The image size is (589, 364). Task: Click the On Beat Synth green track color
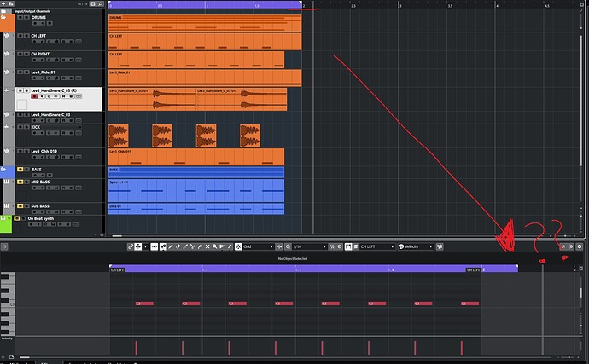click(x=6, y=224)
